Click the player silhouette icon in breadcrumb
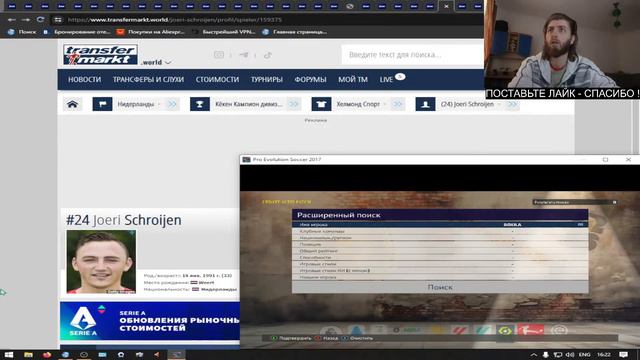 425,104
